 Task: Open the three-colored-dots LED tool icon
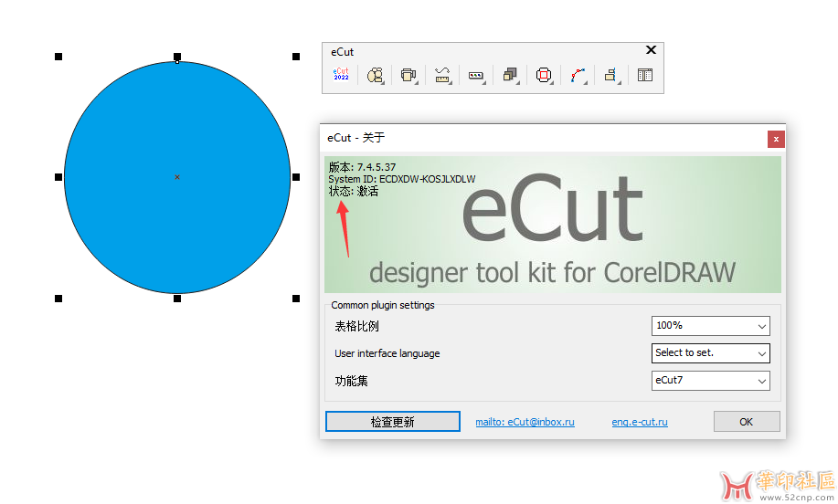[x=476, y=75]
